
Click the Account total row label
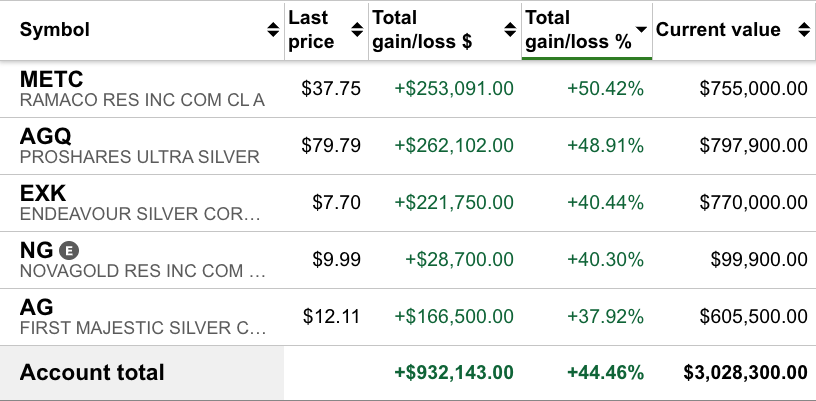pos(92,373)
